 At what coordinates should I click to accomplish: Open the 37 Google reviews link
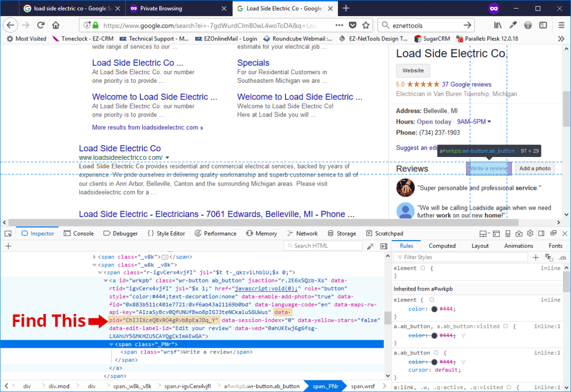click(x=466, y=84)
